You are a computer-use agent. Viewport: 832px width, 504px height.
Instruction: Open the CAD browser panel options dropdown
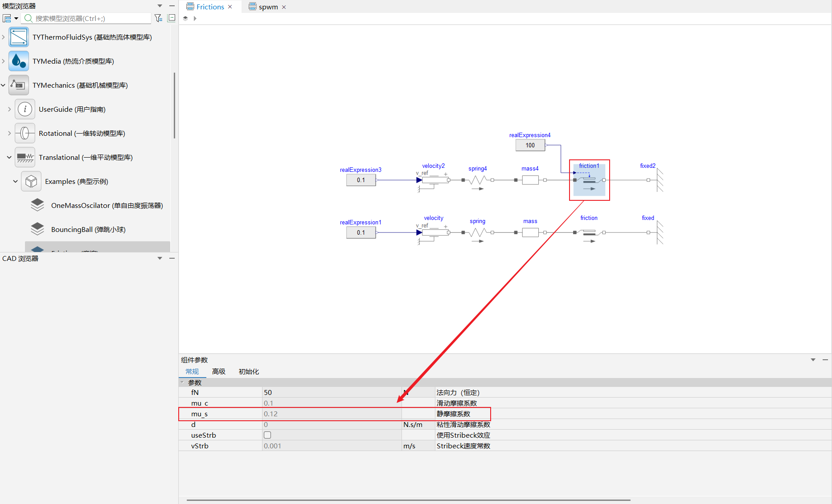coord(160,258)
